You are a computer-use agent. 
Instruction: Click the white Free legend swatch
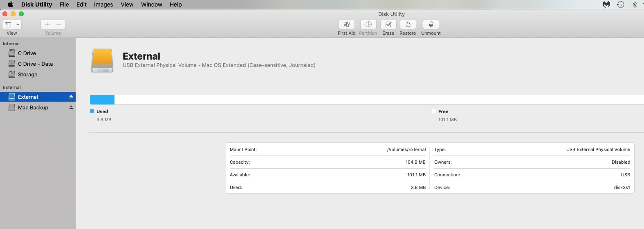click(434, 111)
